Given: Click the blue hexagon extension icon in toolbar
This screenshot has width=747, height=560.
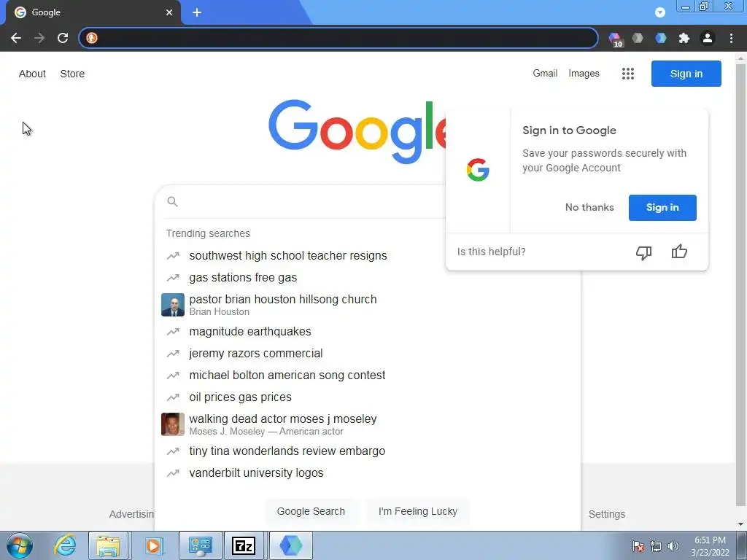Looking at the screenshot, I should click(661, 38).
